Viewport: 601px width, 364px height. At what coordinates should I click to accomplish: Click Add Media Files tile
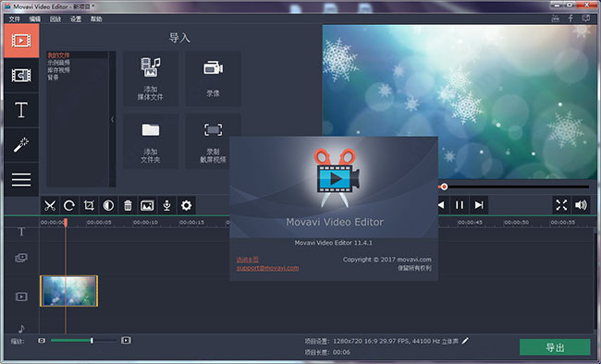[151, 79]
